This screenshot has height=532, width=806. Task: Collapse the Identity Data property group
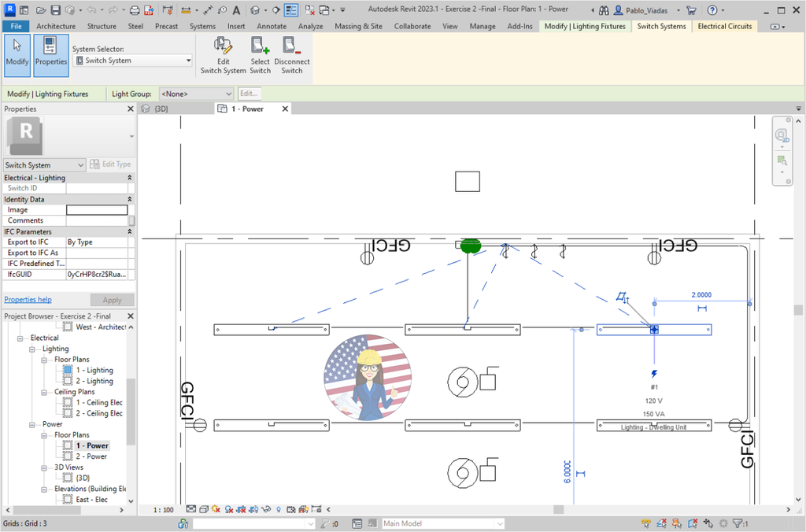130,199
